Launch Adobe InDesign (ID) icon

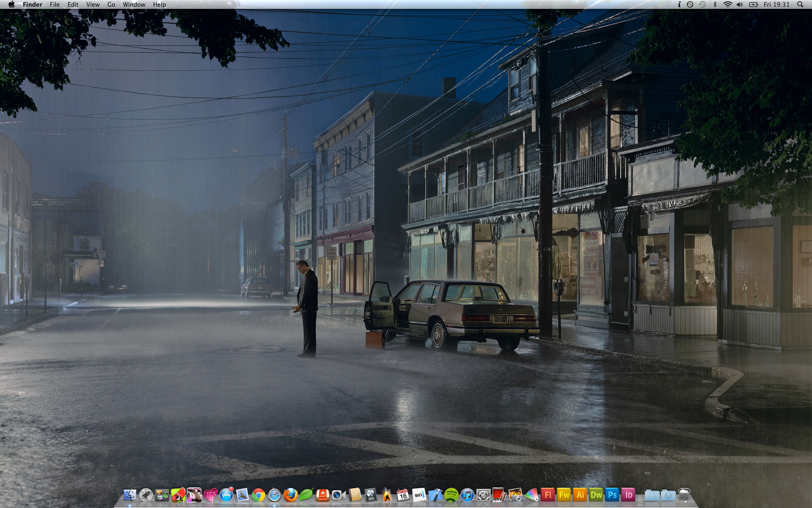(x=628, y=494)
